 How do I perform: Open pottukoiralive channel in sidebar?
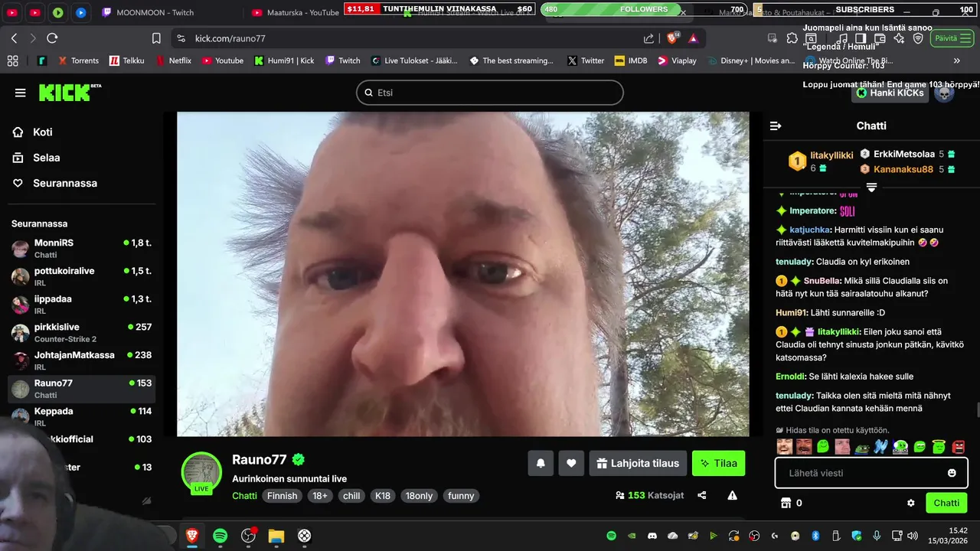tap(81, 276)
